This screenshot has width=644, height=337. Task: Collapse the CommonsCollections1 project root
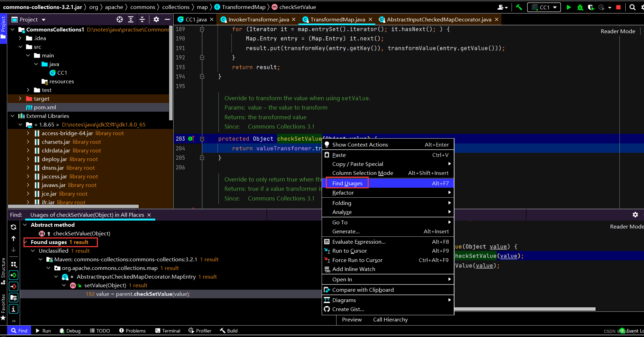click(13, 29)
